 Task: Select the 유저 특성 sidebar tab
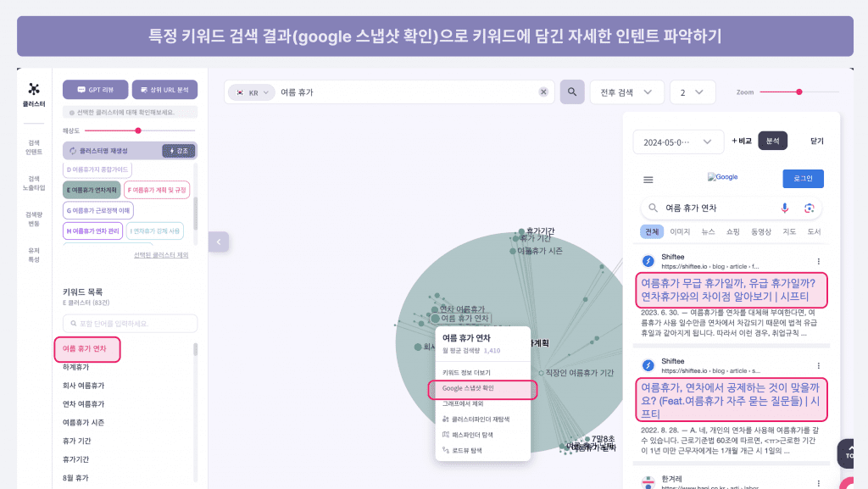tap(34, 255)
